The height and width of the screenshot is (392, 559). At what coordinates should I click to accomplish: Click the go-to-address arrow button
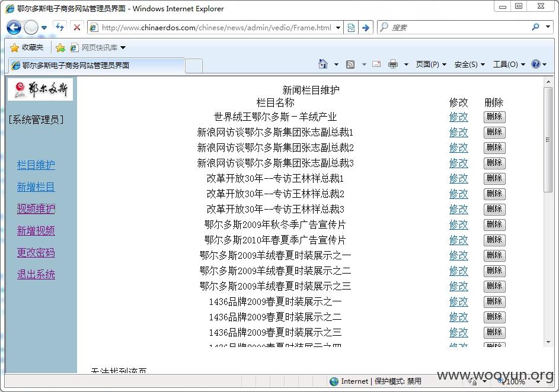coord(366,27)
